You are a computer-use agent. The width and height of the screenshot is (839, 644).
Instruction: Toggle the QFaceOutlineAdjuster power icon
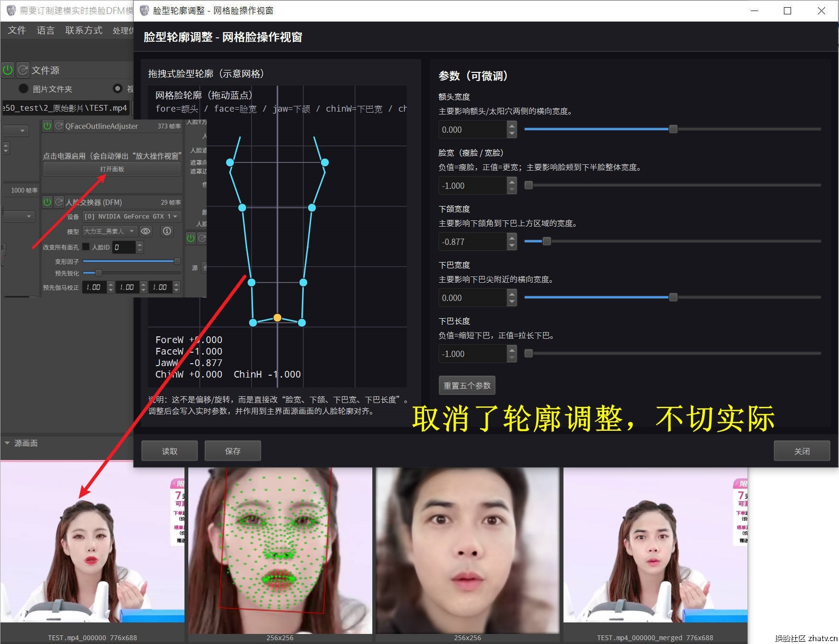(47, 126)
